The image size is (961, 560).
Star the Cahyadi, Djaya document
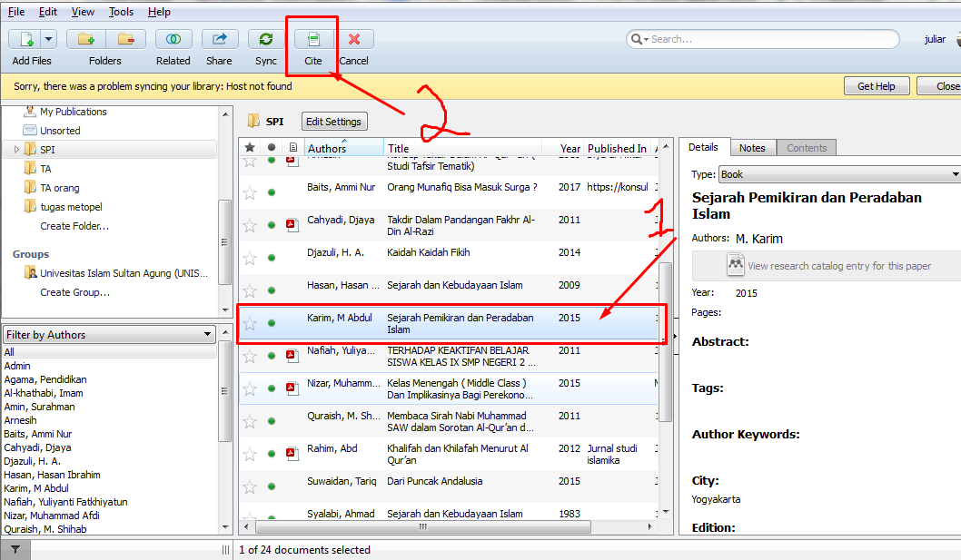[x=250, y=225]
